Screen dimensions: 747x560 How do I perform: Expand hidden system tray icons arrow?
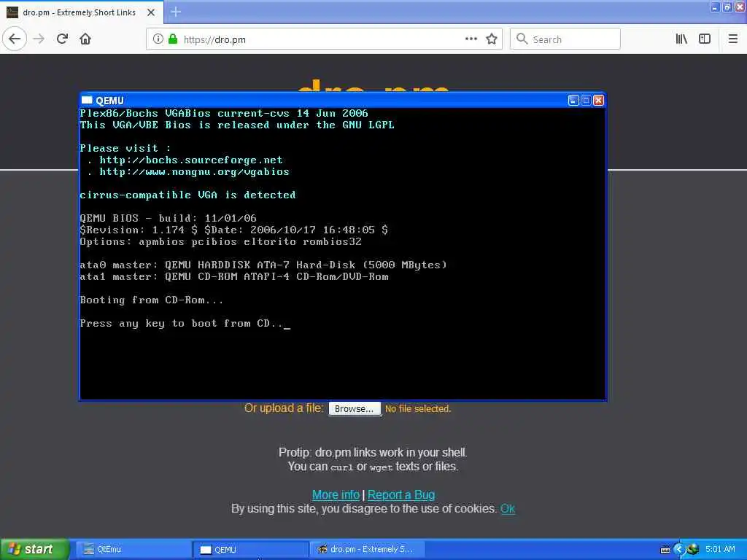[679, 550]
